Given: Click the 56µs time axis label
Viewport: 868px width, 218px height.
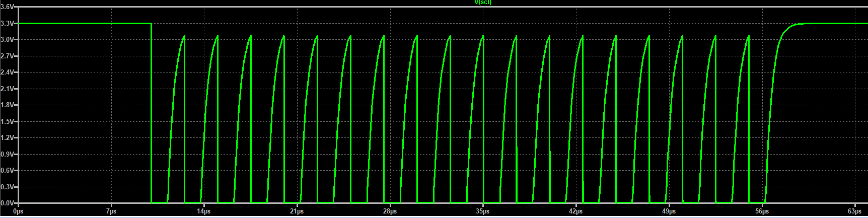Looking at the screenshot, I should click(762, 211).
